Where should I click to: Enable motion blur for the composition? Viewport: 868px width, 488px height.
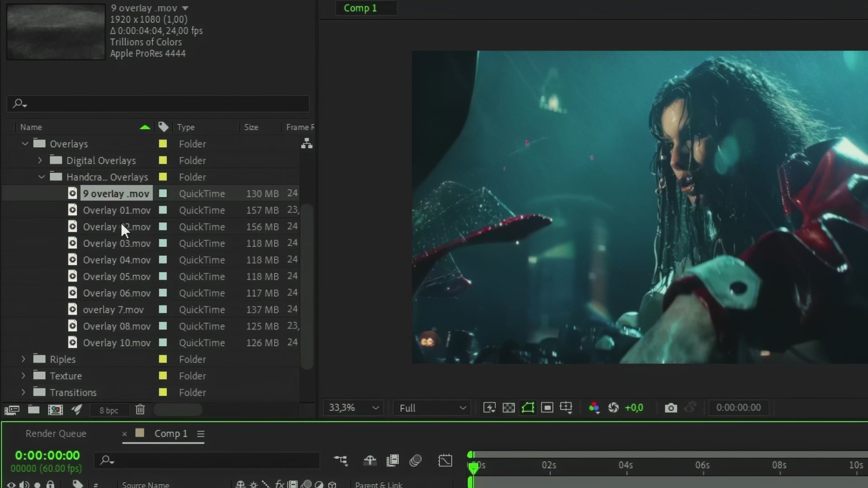pos(415,460)
